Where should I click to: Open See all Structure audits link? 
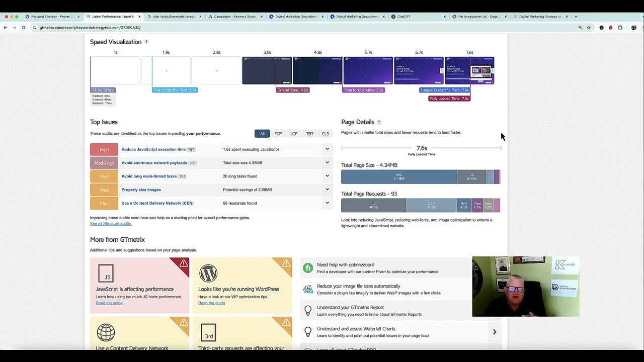pyautogui.click(x=111, y=224)
